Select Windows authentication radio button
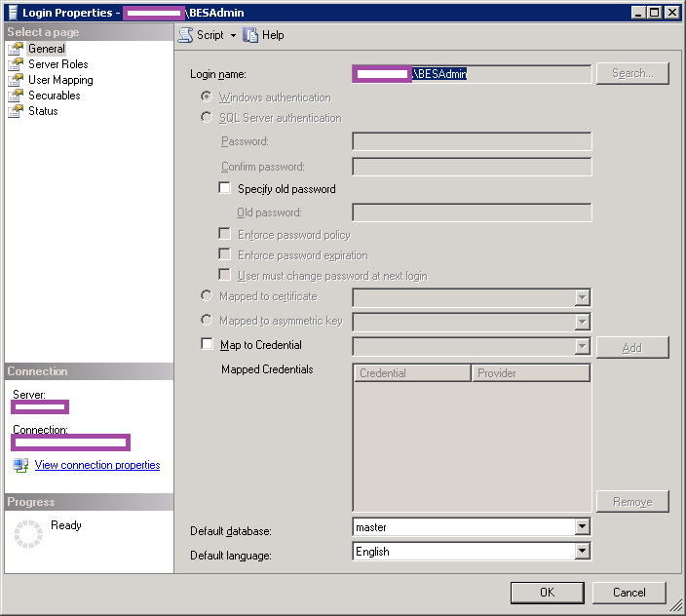The image size is (686, 616). [207, 96]
